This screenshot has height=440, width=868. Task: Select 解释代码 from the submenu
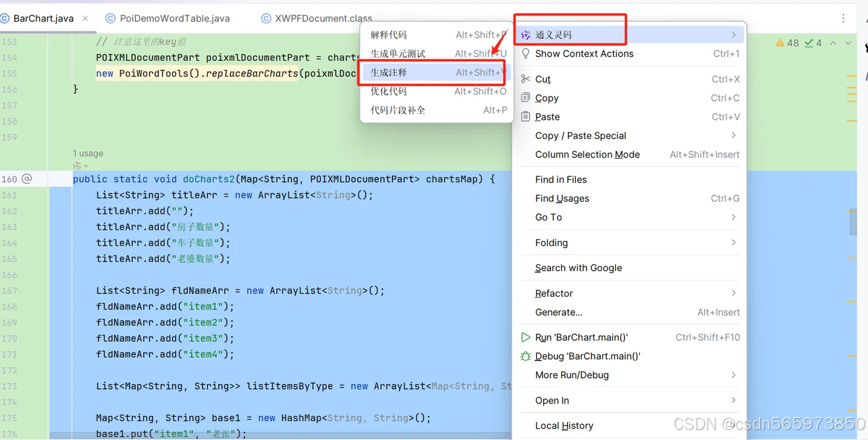coord(436,35)
